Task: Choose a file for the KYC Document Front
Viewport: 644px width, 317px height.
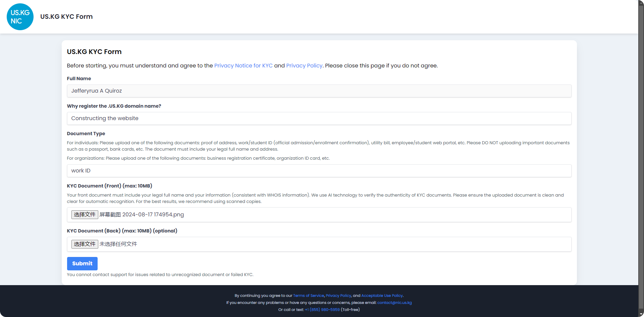Action: (x=85, y=215)
